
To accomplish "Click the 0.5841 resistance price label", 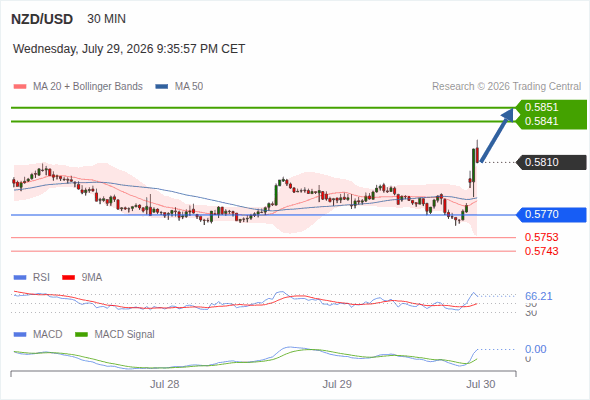I will [541, 121].
